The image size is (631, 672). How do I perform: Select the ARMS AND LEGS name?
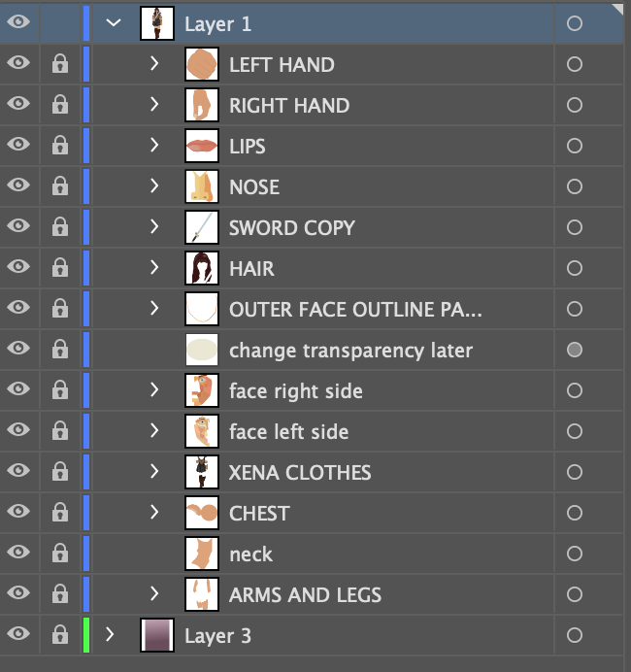click(x=305, y=595)
